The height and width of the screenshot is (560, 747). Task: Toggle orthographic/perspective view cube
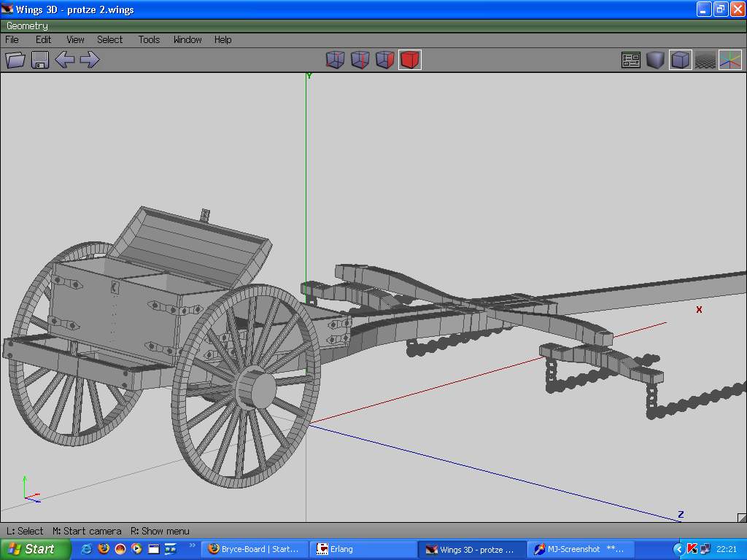tap(681, 60)
